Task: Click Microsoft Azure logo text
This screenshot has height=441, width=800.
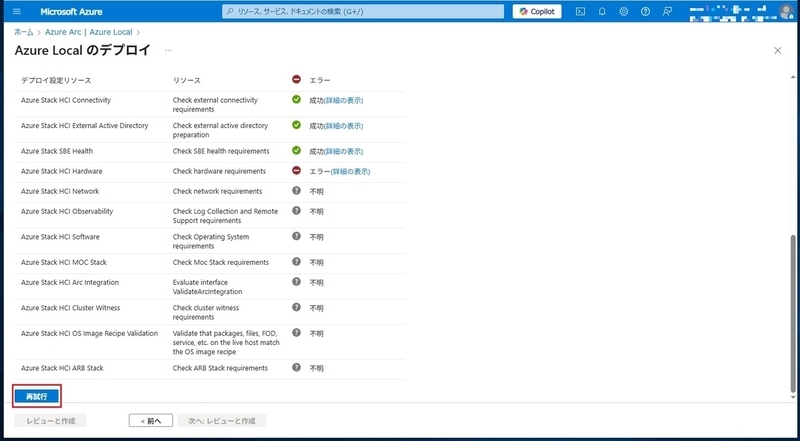Action: coord(71,11)
